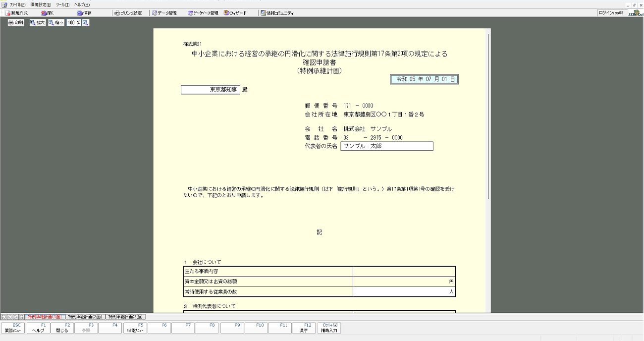
Task: Open データ管理 data management
Action: [x=164, y=13]
